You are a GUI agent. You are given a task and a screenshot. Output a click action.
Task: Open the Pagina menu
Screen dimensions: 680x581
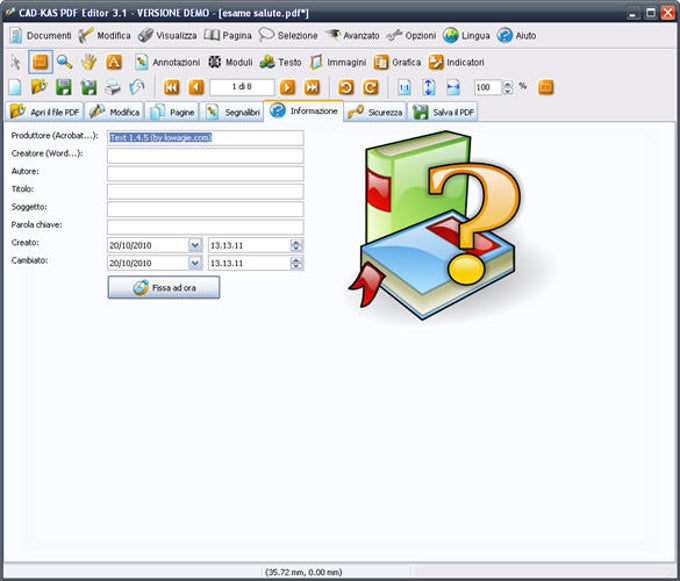228,36
